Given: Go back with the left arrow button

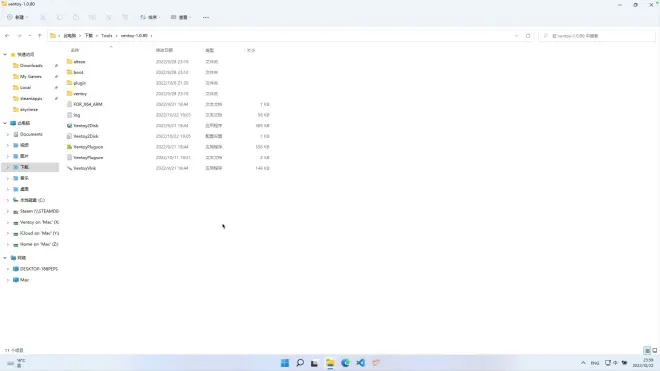Looking at the screenshot, I should [x=7, y=36].
